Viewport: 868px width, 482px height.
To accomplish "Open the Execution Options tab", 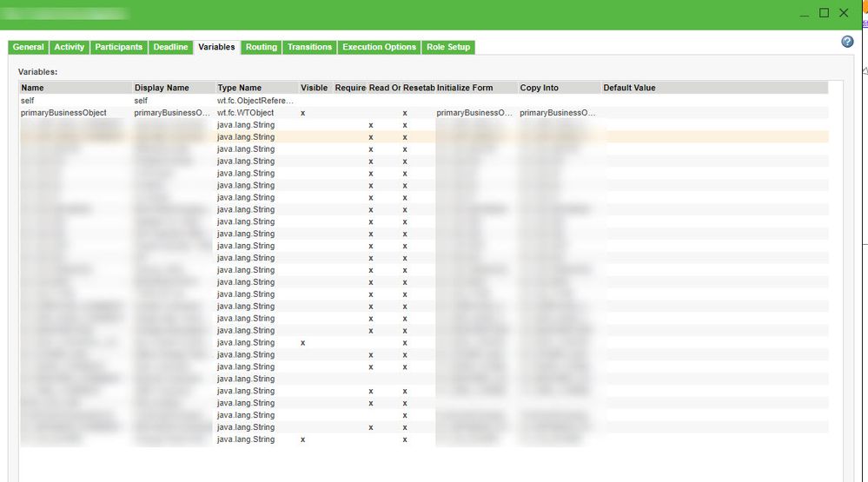I will (379, 47).
